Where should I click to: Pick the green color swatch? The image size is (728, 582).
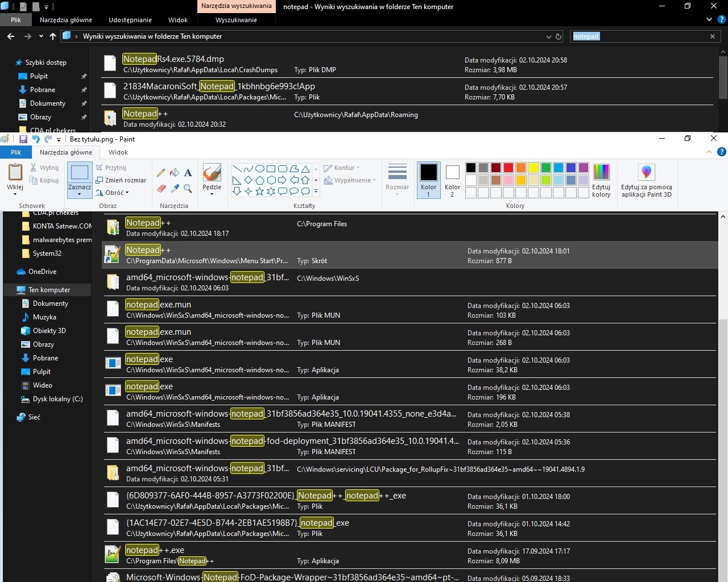pos(546,168)
